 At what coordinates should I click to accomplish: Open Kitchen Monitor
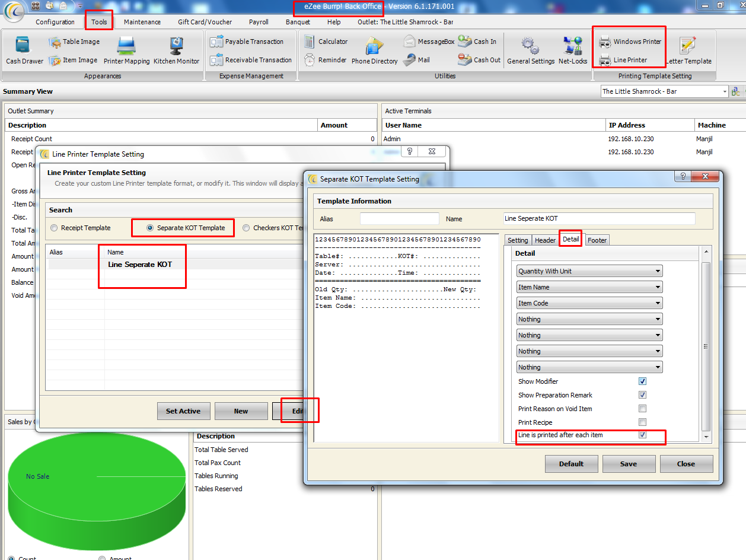(176, 51)
